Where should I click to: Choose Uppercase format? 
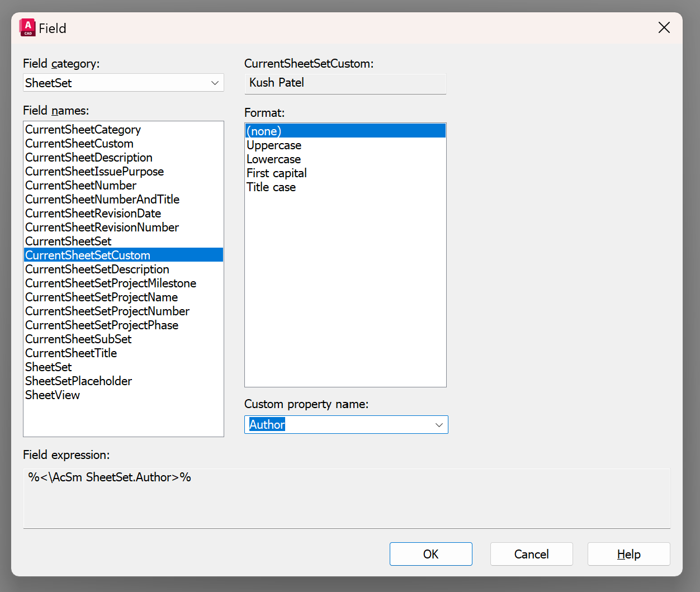tap(274, 145)
